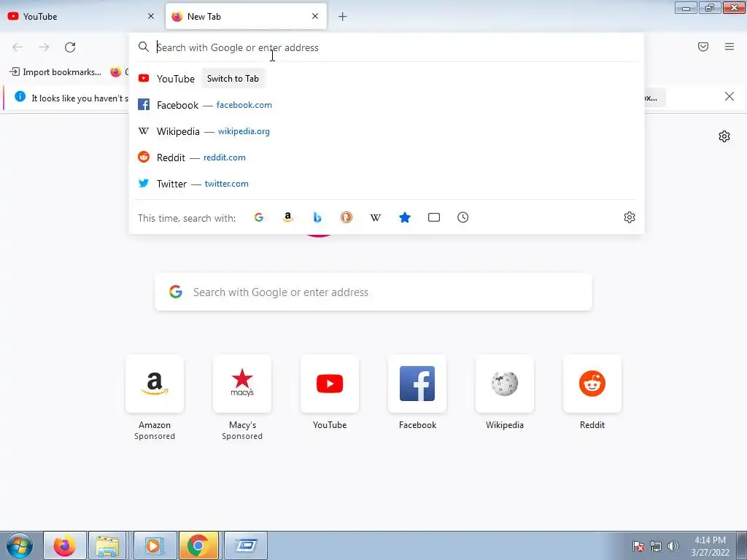Viewport: 747px width, 560px height.
Task: Search open tabs using the tab icon
Action: 434,217
